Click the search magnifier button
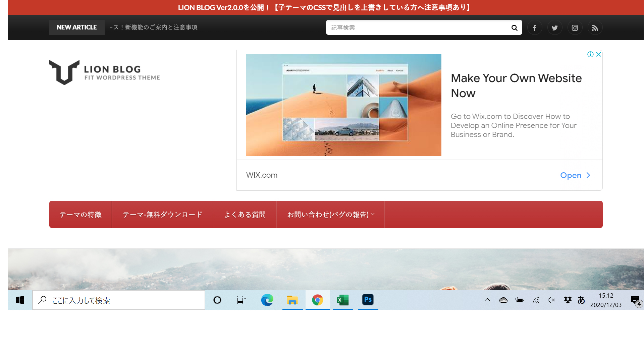 pyautogui.click(x=514, y=28)
